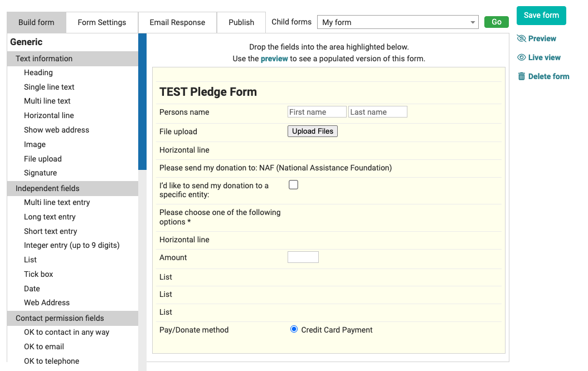The image size is (588, 371).
Task: Click the crossed-eye Preview icon
Action: click(x=521, y=38)
